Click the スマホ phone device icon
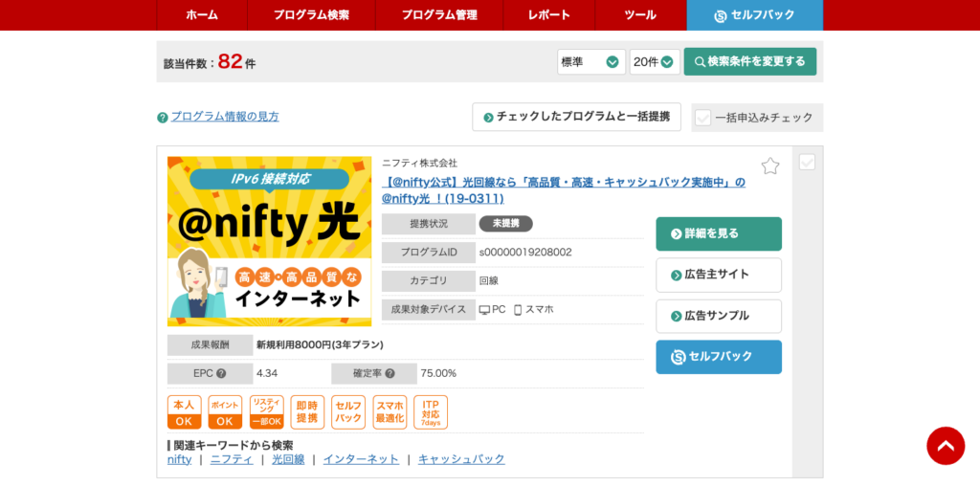The height and width of the screenshot is (487, 980). click(518, 309)
